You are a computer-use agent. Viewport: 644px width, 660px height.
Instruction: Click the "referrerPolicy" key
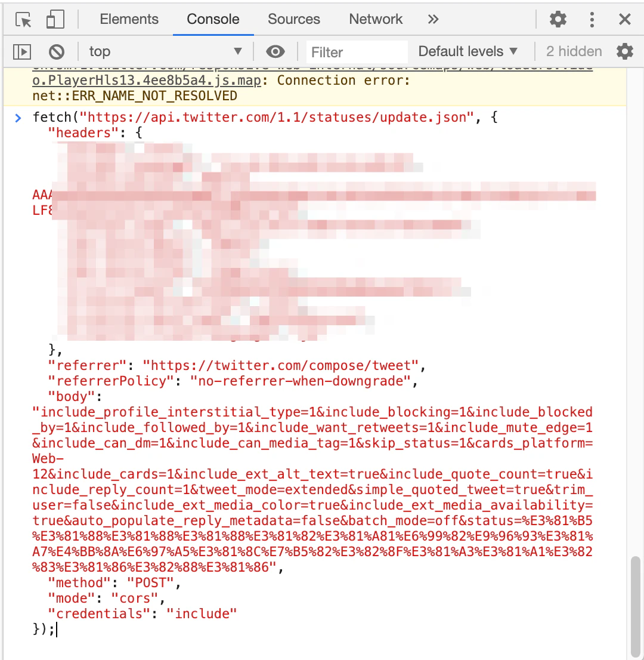111,381
